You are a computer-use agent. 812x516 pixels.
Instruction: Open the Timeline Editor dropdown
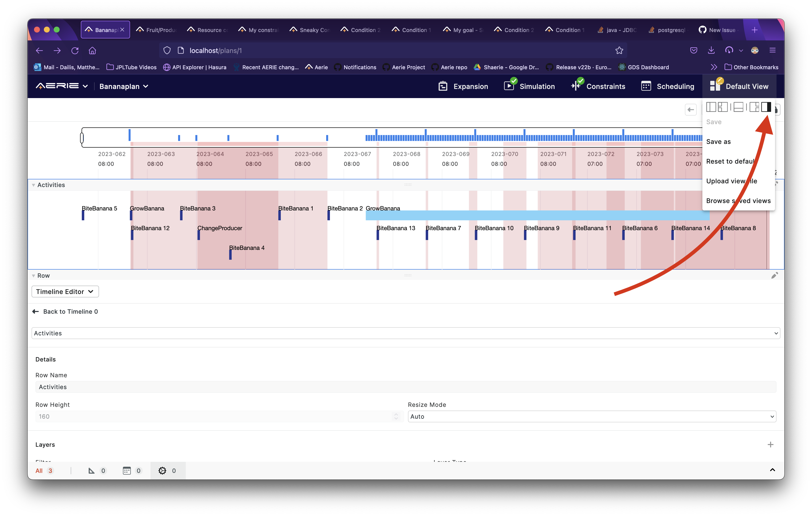[65, 291]
